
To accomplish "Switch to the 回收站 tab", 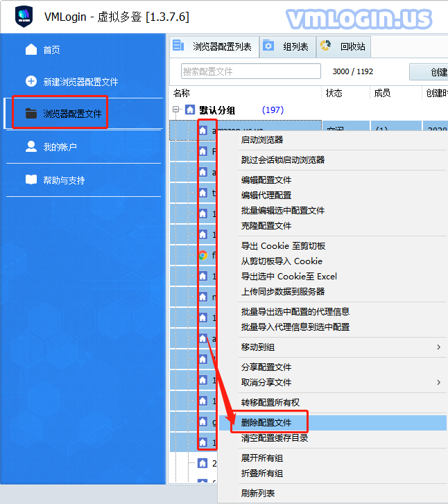I will click(x=343, y=47).
